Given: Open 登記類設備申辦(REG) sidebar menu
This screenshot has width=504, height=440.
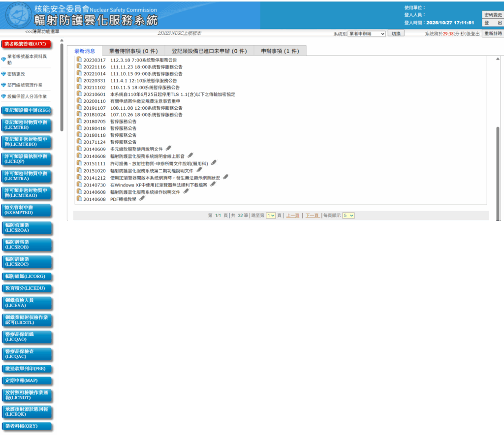Looking at the screenshot, I should pos(27,110).
